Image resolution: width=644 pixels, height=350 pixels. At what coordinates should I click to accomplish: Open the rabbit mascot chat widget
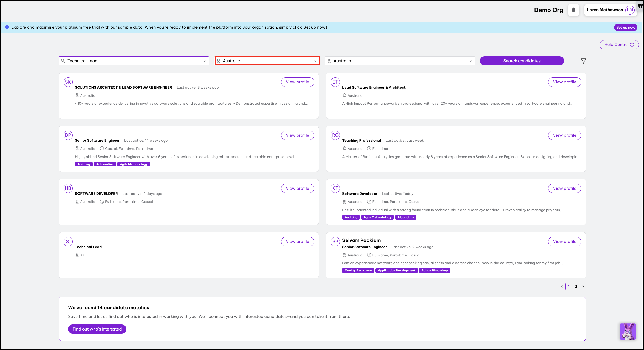point(627,332)
